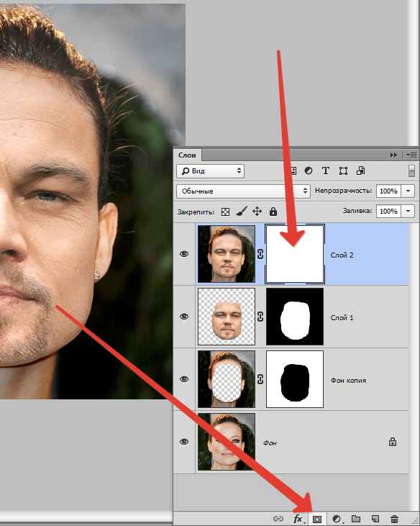Image resolution: width=420 pixels, height=526 pixels.
Task: Create a new adjustment layer from the half-circle icon
Action: pos(337,519)
